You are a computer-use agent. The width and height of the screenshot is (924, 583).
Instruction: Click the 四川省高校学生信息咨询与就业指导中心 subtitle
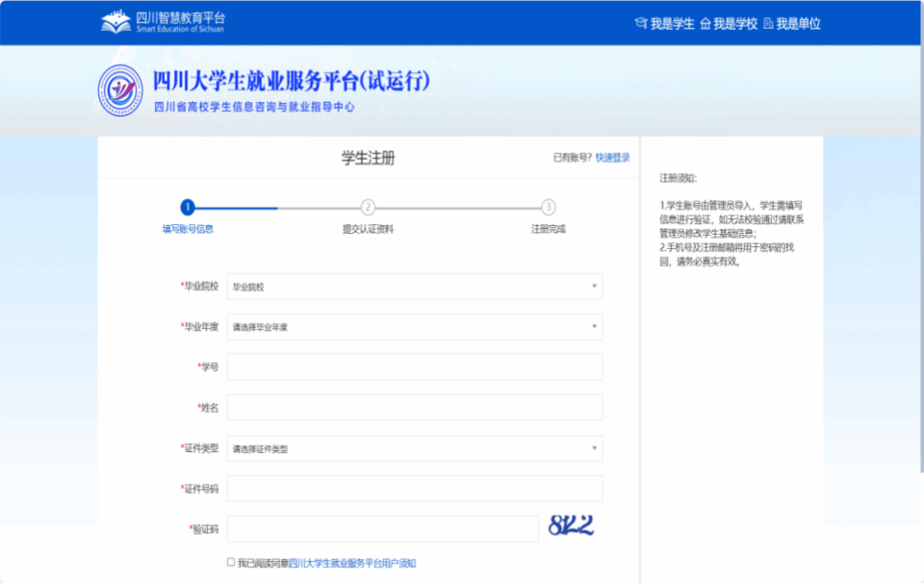click(x=254, y=107)
